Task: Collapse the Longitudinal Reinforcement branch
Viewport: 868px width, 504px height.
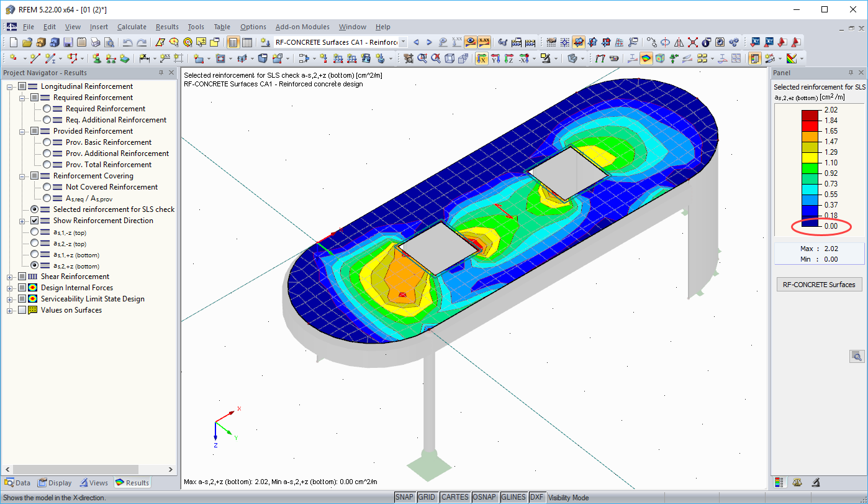Action: [9, 86]
